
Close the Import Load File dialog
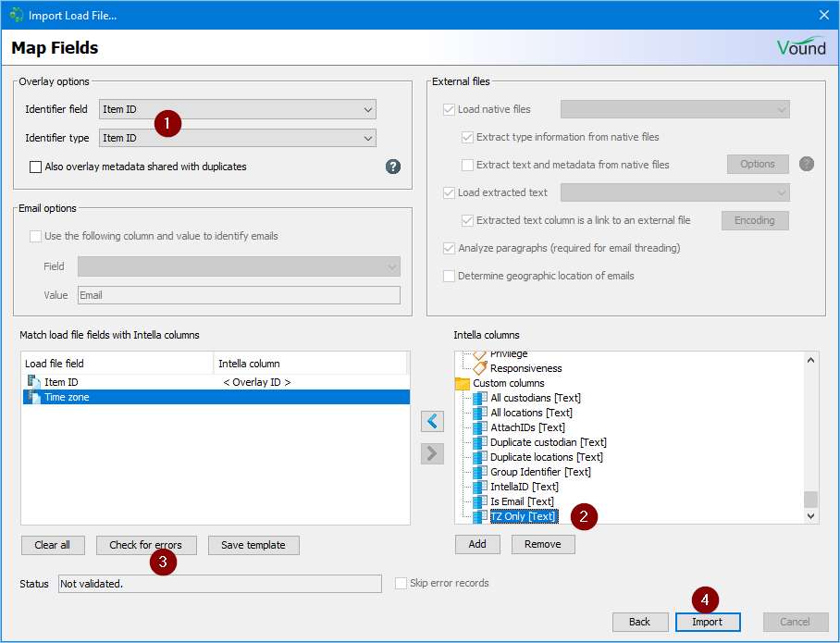pos(824,15)
